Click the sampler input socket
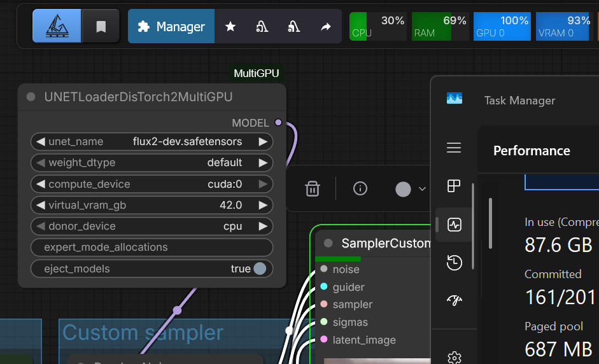This screenshot has height=364, width=599. click(324, 304)
